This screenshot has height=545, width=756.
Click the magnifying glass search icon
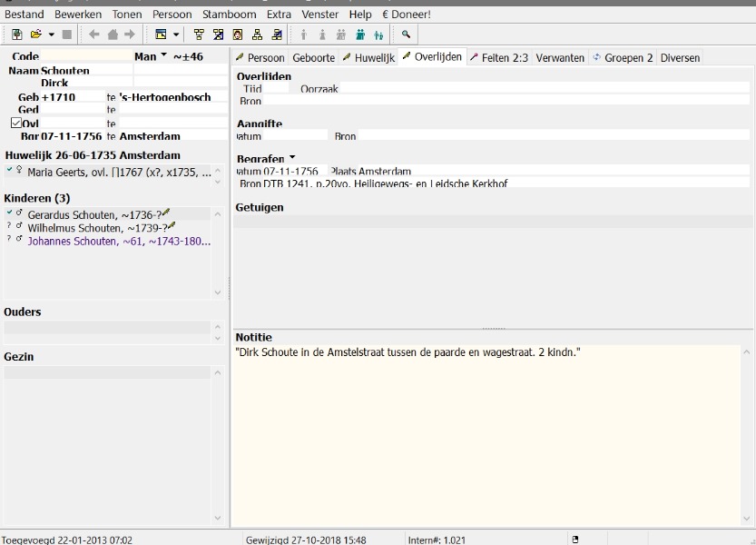(x=406, y=35)
